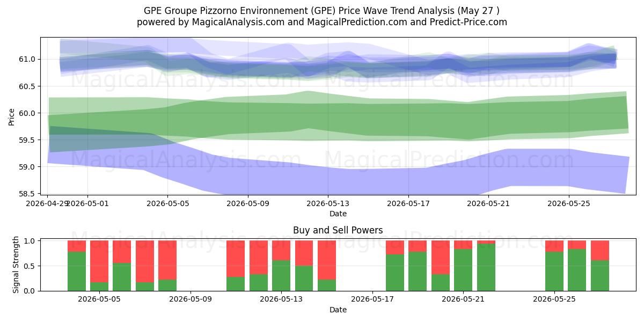The image size is (644, 322).
Task: Select the subtitle 'powered by MagicalAnalysis.com' line
Action: (322, 22)
